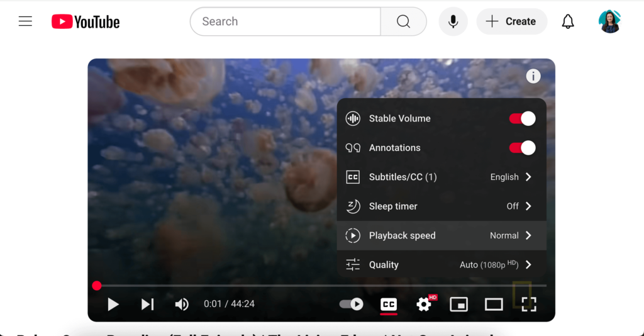Click the red progress bar scrubber
644x336 pixels.
[96, 286]
